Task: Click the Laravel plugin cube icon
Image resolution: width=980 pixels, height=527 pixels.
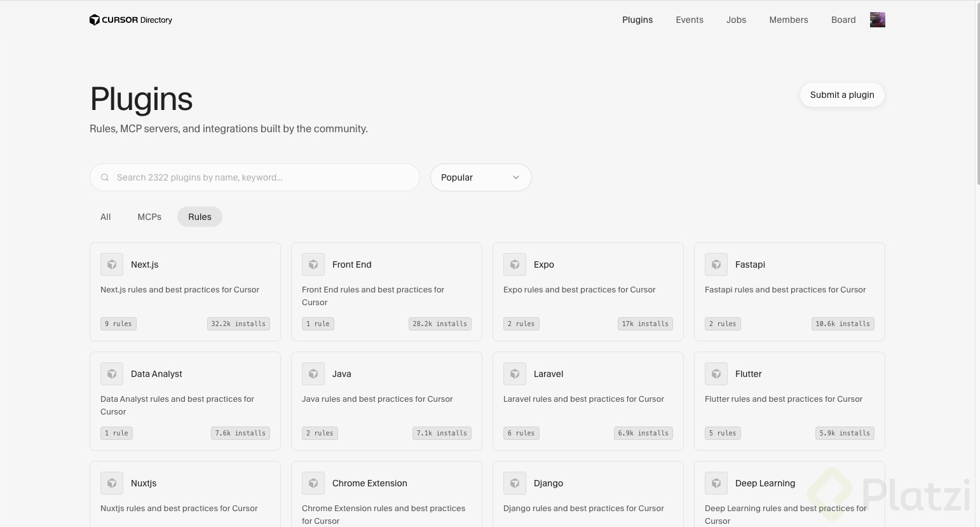Action: click(515, 374)
